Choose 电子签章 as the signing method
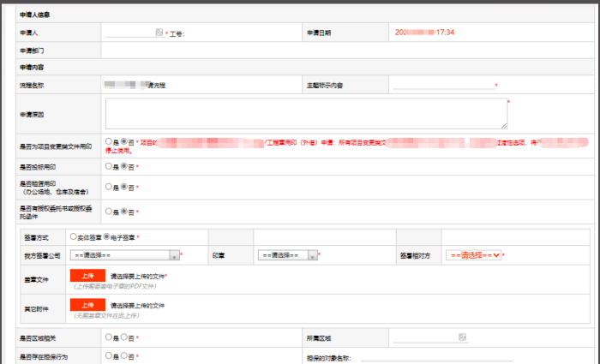The image size is (600, 364). click(105, 236)
